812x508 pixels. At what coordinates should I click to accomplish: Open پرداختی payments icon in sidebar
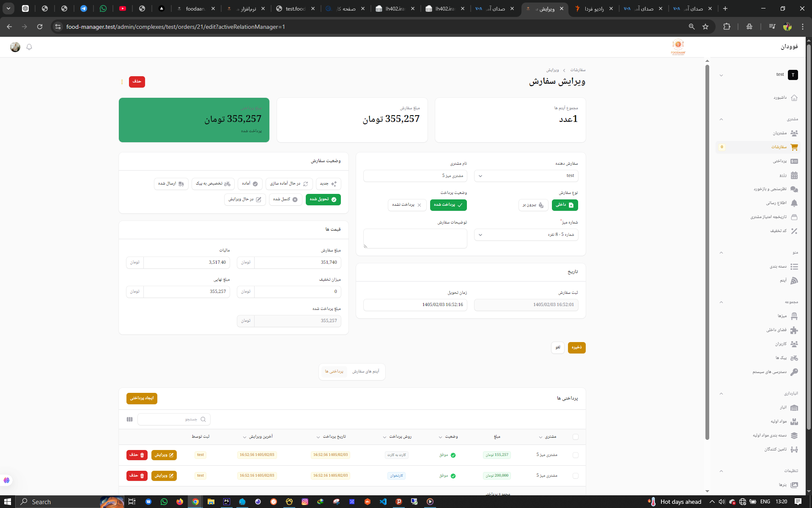pyautogui.click(x=794, y=161)
